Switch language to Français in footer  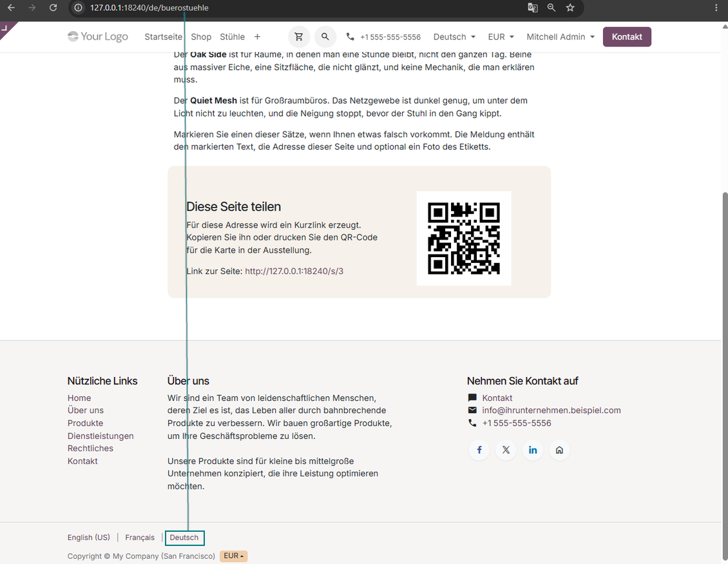(x=140, y=537)
